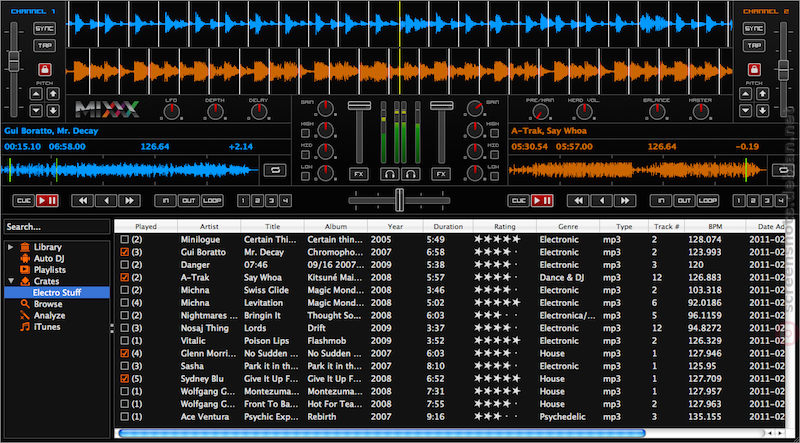The image size is (800, 443).
Task: Select Electro Stuff crate
Action: point(57,292)
